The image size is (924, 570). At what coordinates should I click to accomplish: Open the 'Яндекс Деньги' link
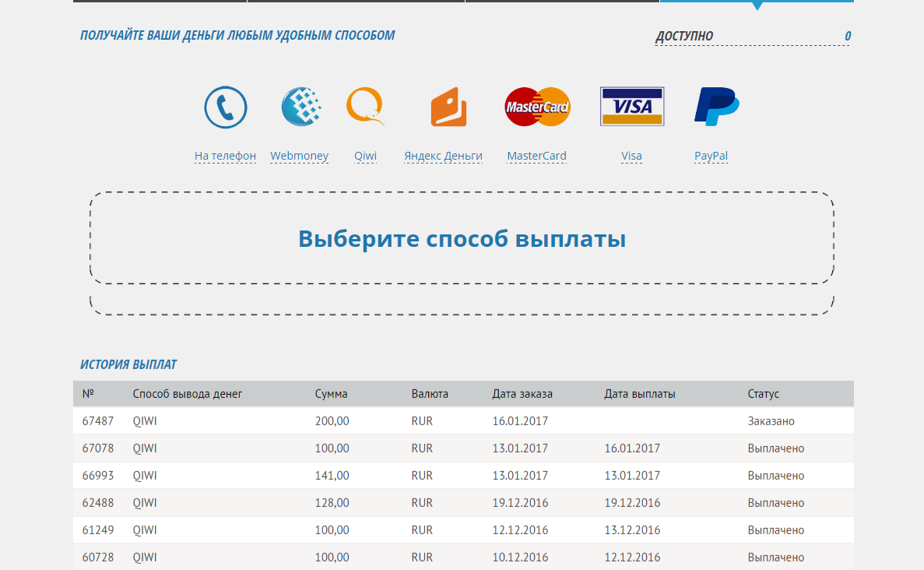tap(443, 156)
